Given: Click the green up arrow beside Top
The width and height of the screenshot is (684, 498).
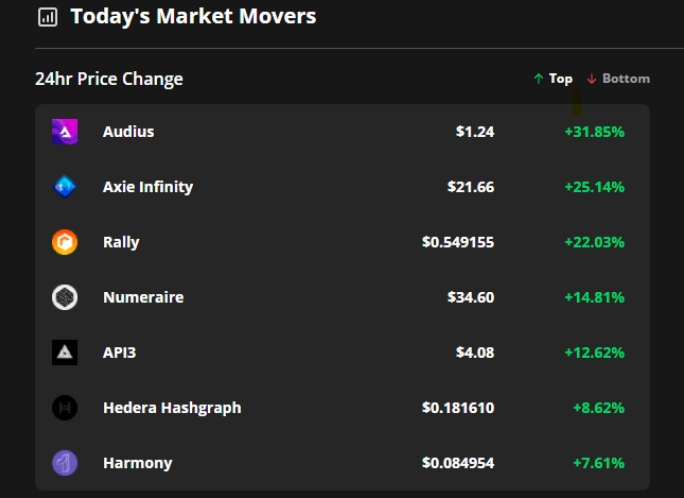Looking at the screenshot, I should click(x=539, y=78).
